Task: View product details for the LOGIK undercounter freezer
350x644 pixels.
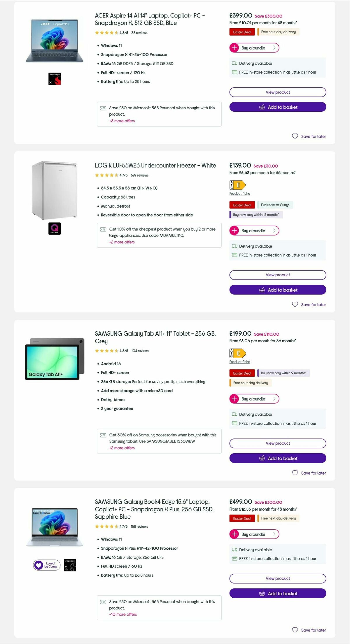Action: click(x=278, y=275)
